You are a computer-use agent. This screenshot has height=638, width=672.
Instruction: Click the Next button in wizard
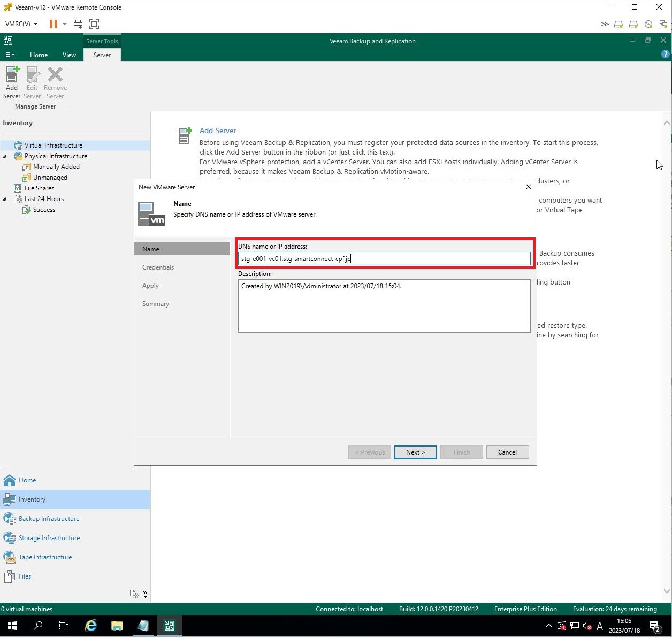coord(416,452)
